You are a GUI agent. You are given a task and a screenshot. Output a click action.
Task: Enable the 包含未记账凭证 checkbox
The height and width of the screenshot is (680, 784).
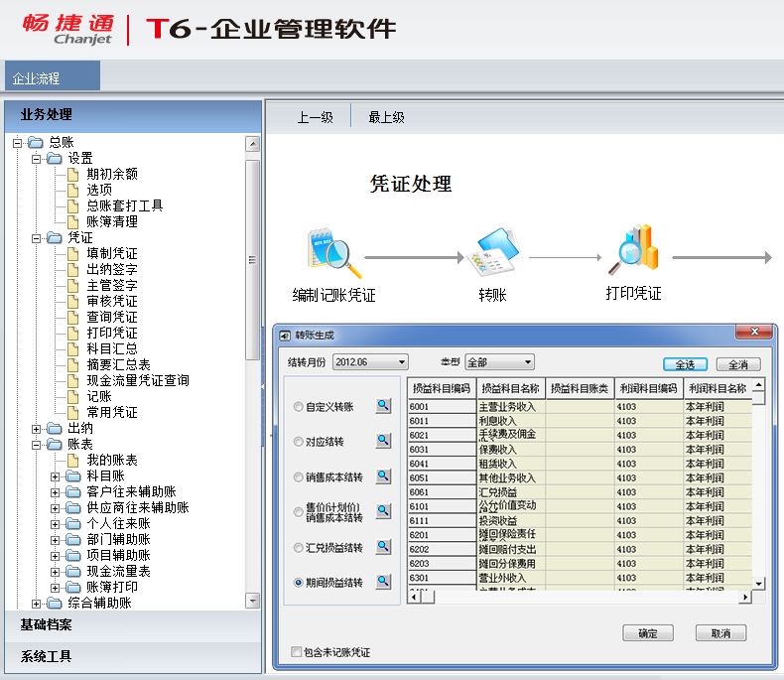[x=296, y=652]
